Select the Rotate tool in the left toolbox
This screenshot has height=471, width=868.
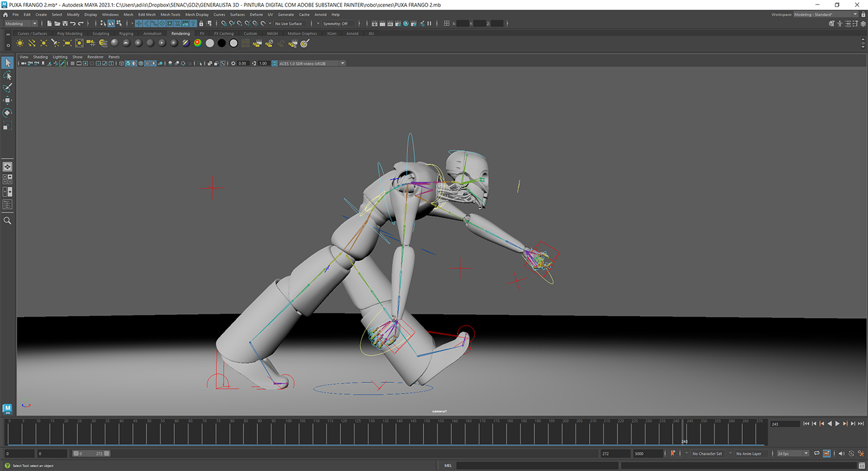(x=7, y=113)
